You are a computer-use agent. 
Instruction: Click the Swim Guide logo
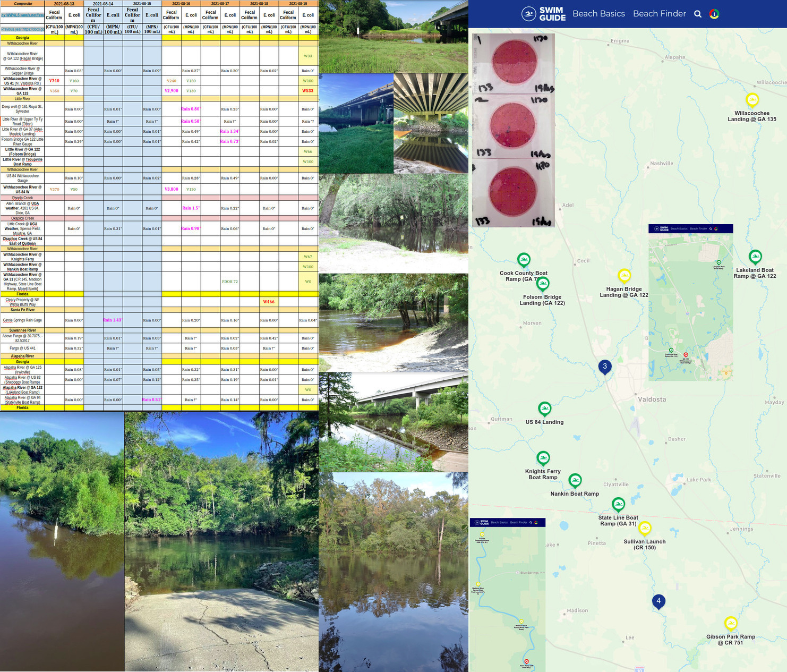point(544,14)
